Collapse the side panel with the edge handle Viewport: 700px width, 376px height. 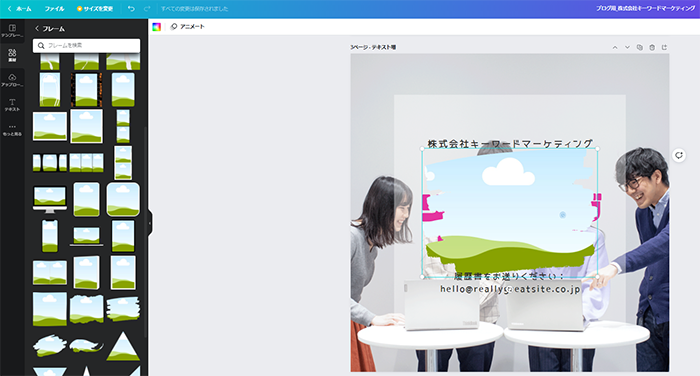pos(150,222)
